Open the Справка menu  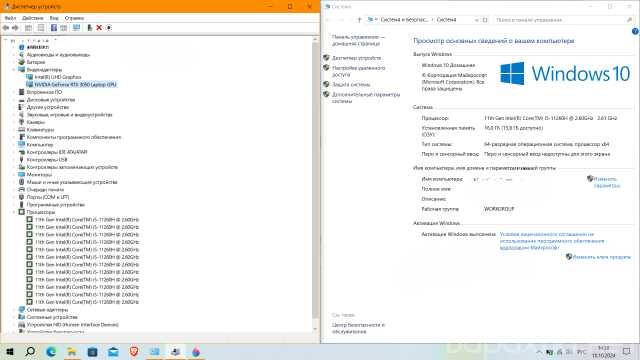click(74, 18)
